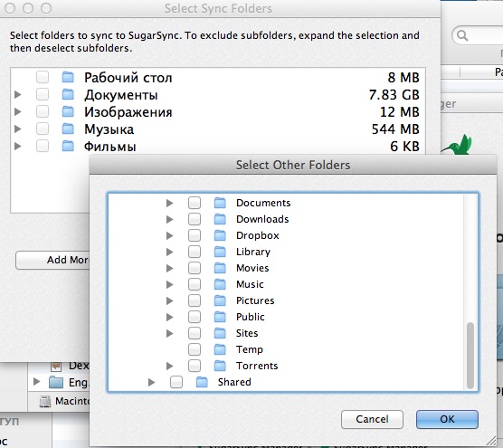Screen dimensions: 503x448
Task: Check the Фильмы checkbox
Action: tap(43, 146)
